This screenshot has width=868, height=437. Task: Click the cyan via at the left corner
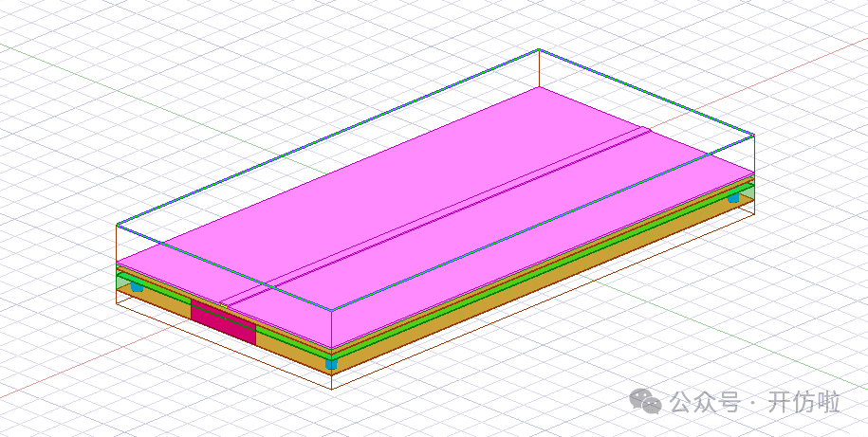pyautogui.click(x=137, y=284)
